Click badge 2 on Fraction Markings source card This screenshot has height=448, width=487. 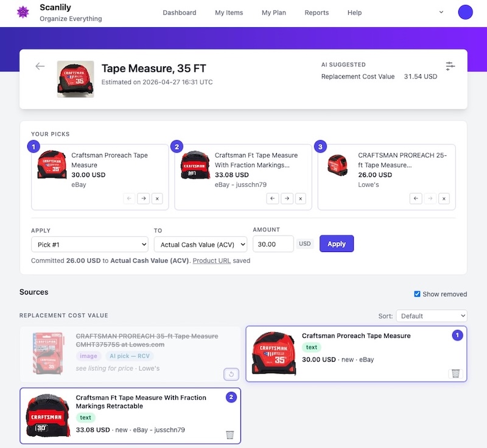point(231,397)
